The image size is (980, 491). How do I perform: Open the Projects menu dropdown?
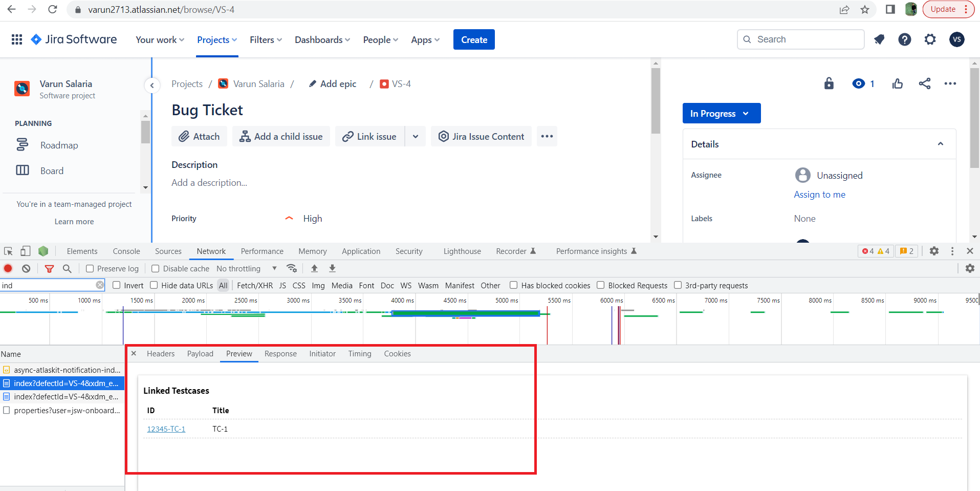(217, 40)
